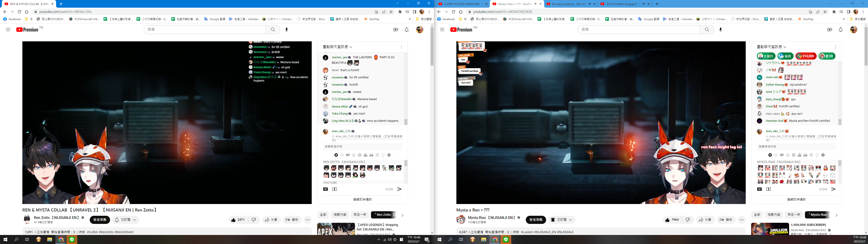Focus search box in Ren Zotto window

(x=205, y=30)
